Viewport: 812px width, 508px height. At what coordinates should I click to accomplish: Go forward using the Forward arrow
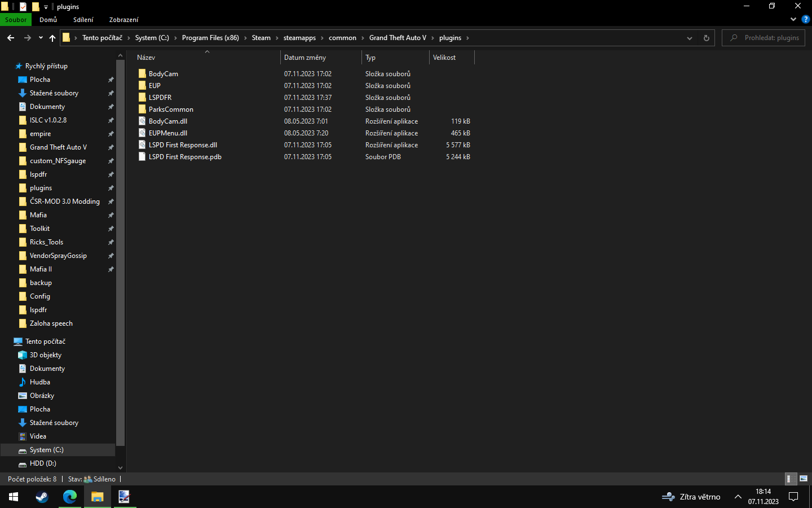27,38
